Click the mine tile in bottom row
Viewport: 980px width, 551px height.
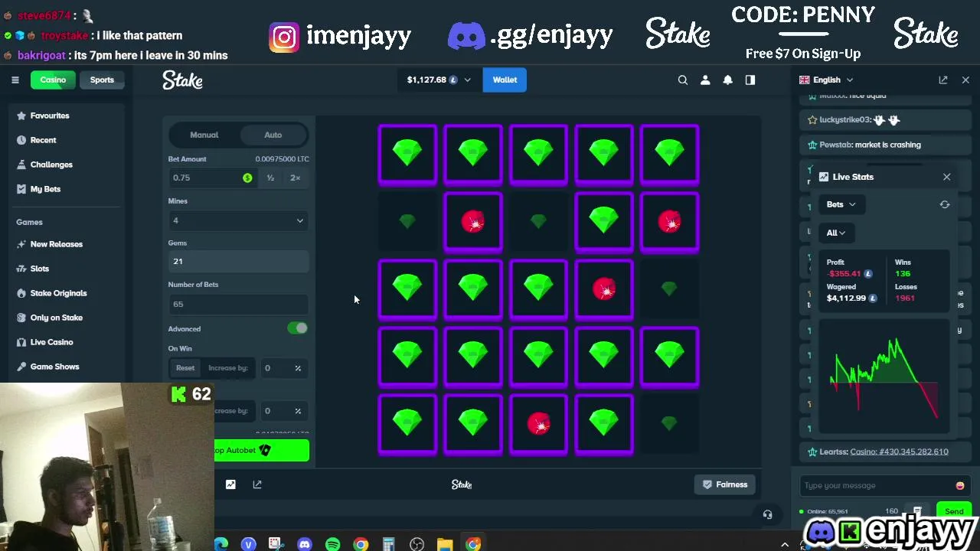(539, 424)
